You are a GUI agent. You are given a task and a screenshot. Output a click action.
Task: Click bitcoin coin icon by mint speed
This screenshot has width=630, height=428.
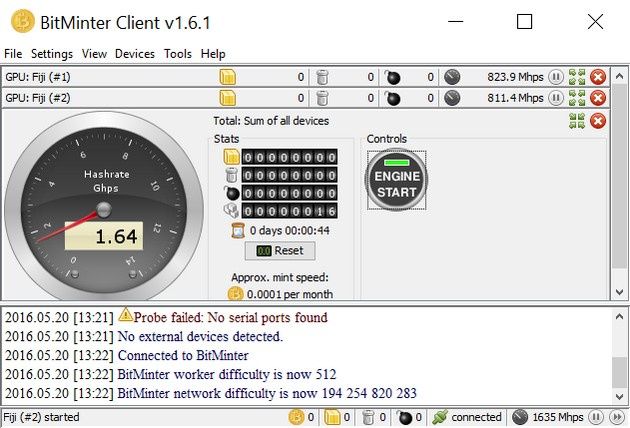(x=235, y=294)
